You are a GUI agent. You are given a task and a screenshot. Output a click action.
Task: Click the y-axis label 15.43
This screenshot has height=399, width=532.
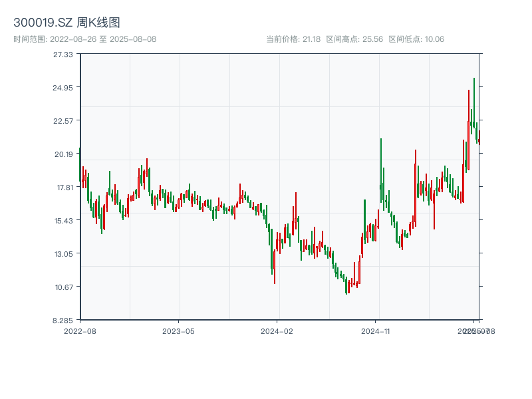point(63,221)
